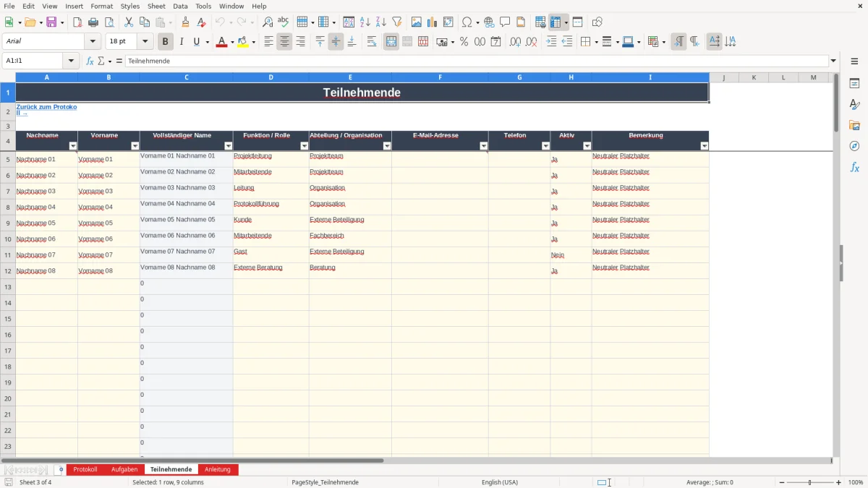Click the Define Print Area icon
This screenshot has width=868, height=488.
(540, 22)
